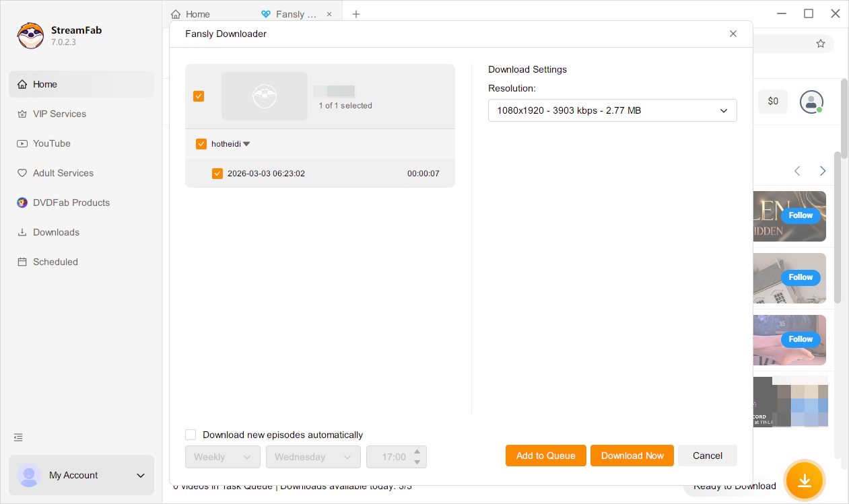
Task: Open Adult Services in sidebar
Action: coord(63,173)
